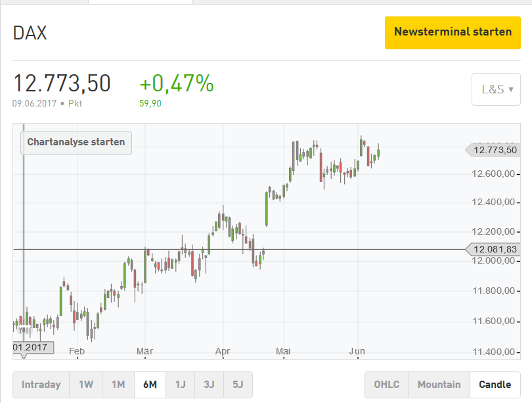532x403 pixels.
Task: Select the 1W time range
Action: (x=85, y=385)
